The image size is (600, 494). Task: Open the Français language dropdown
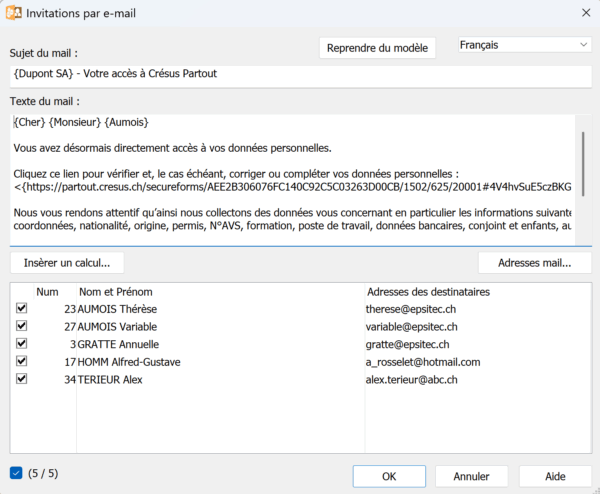click(524, 45)
